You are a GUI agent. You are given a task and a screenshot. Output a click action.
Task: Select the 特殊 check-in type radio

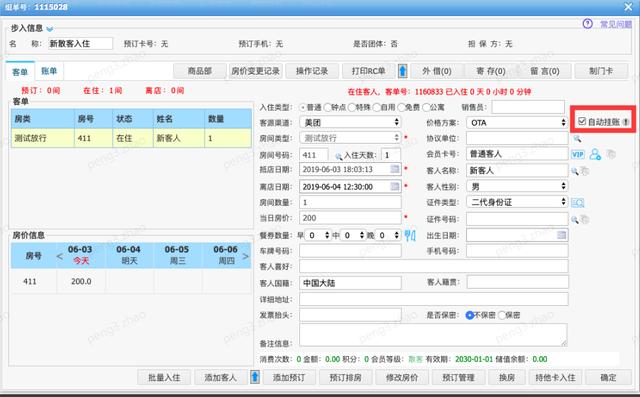point(352,108)
